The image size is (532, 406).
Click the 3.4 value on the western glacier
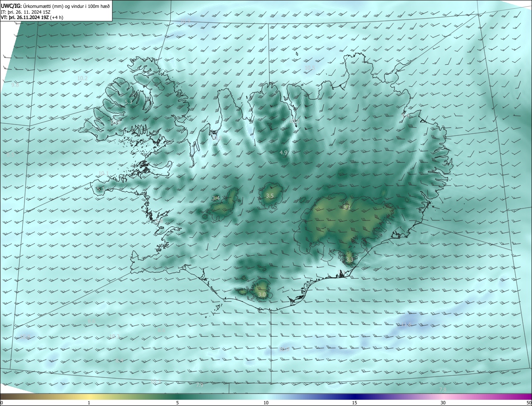click(216, 198)
